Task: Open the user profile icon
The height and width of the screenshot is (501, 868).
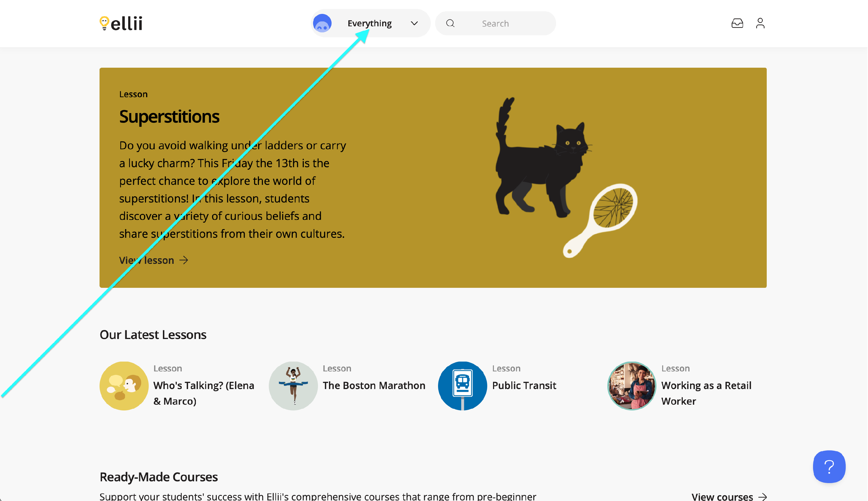Action: click(x=760, y=23)
